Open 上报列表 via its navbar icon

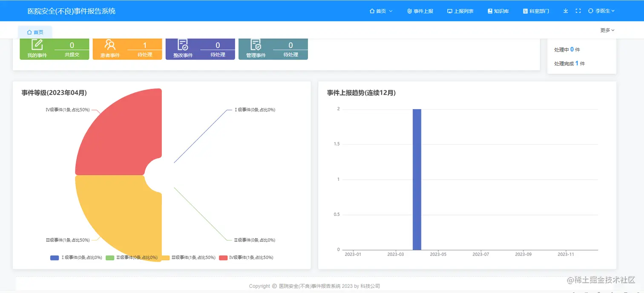450,11
